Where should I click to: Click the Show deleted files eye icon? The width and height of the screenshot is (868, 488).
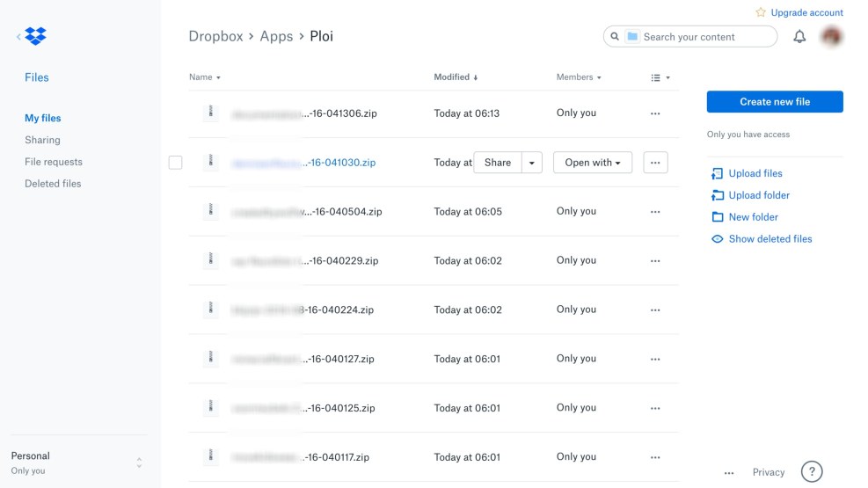coord(718,239)
